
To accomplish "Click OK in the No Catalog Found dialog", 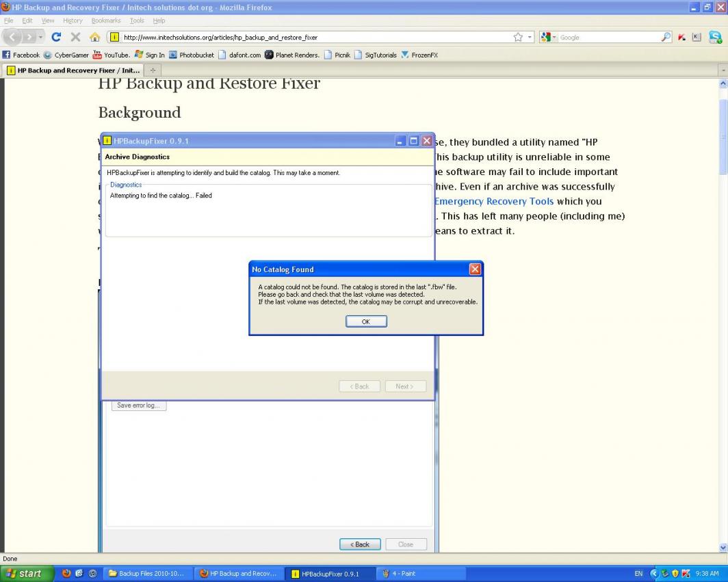I will pyautogui.click(x=366, y=321).
